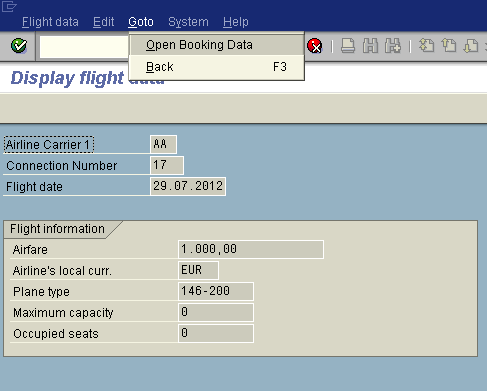Screen dimensions: 487x391
Task: Click the Previous Page icon
Action: click(x=449, y=46)
